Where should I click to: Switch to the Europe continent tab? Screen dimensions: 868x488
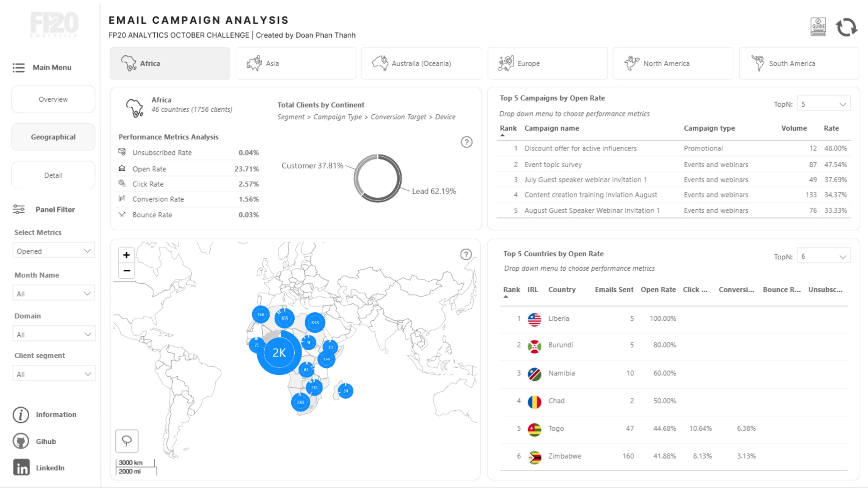tap(547, 64)
